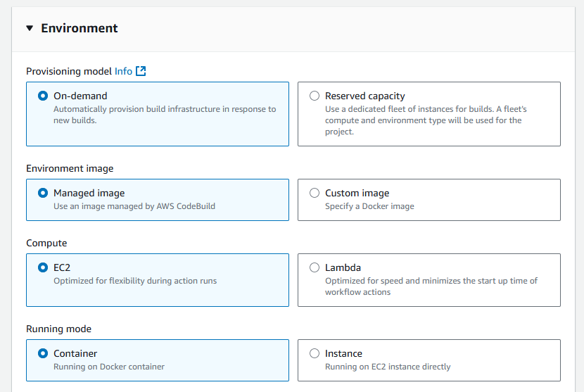Pick the Instance running mode radio
Viewport: 584px width, 392px height.
coord(315,353)
